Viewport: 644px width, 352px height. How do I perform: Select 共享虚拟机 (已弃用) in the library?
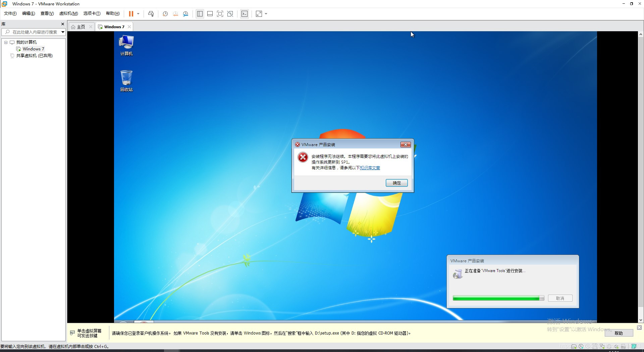coord(34,56)
